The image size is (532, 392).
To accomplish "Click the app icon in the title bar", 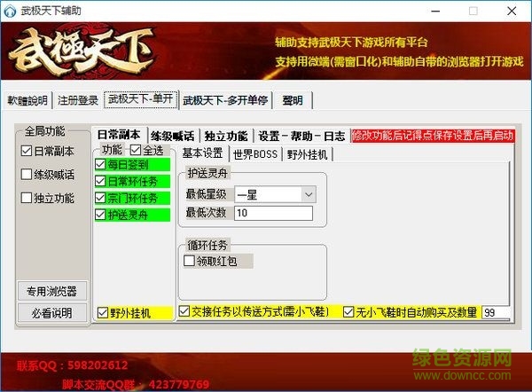I will (10, 11).
